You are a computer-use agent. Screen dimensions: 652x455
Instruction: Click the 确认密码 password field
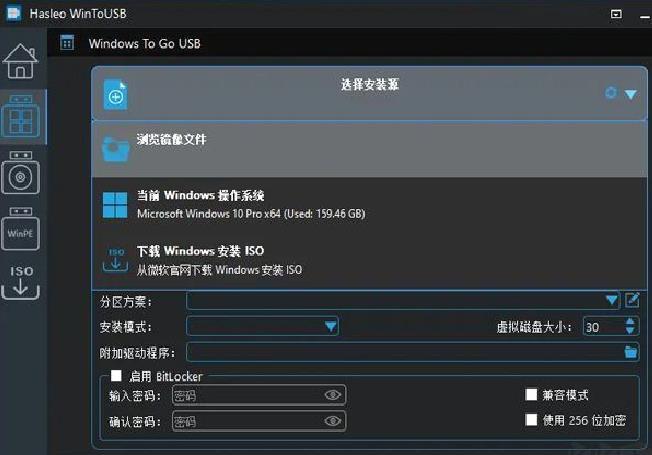pyautogui.click(x=259, y=421)
